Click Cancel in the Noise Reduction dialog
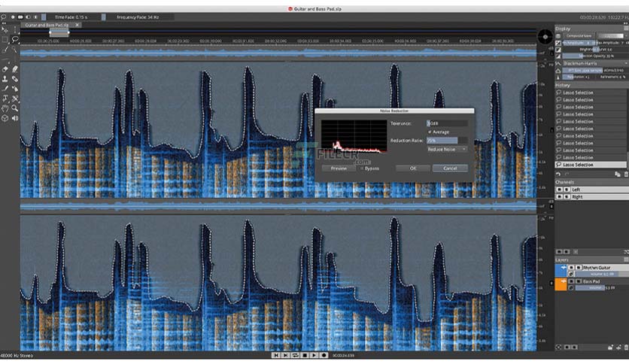Viewport: 629px width, 364px height. pyautogui.click(x=450, y=168)
